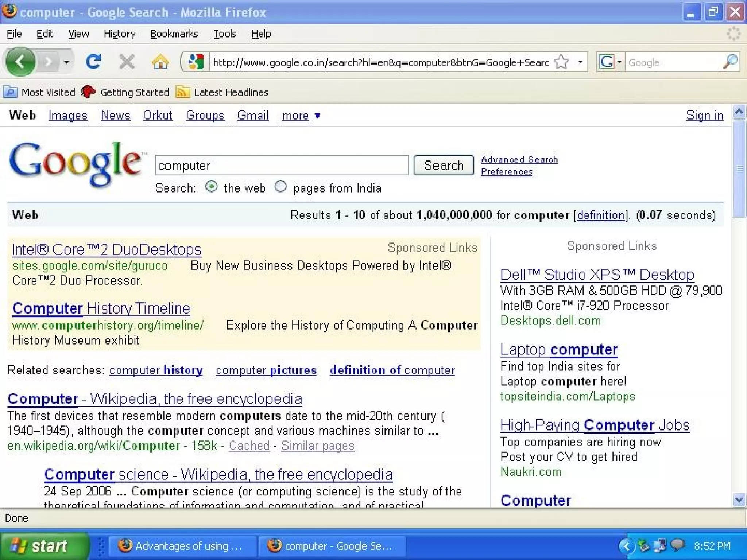This screenshot has height=560, width=747.
Task: Open the URL bar history dropdown
Action: pos(580,62)
